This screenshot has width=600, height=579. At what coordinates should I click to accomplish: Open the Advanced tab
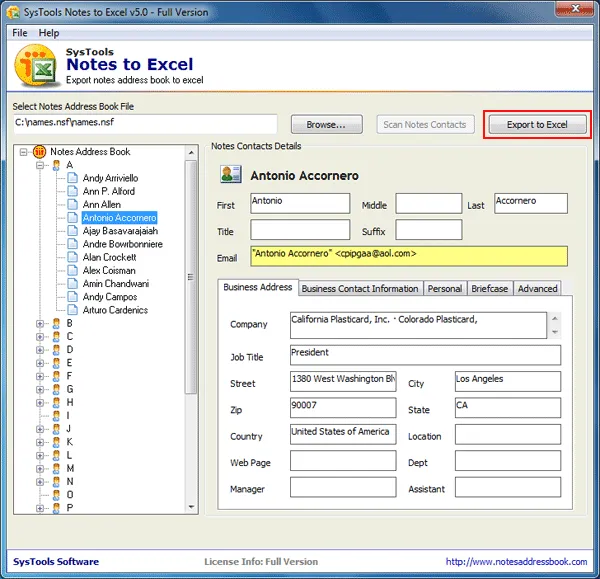pos(538,289)
